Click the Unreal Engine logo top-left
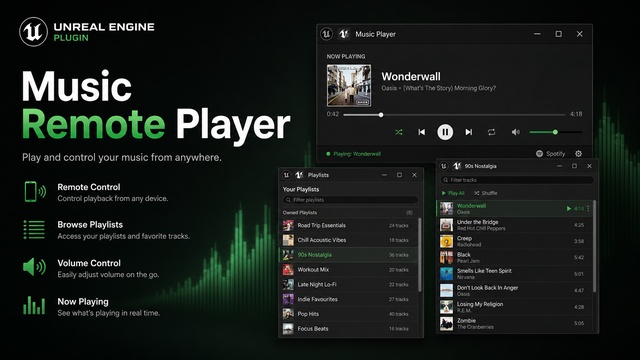Image resolution: width=640 pixels, height=360 pixels. (x=33, y=32)
